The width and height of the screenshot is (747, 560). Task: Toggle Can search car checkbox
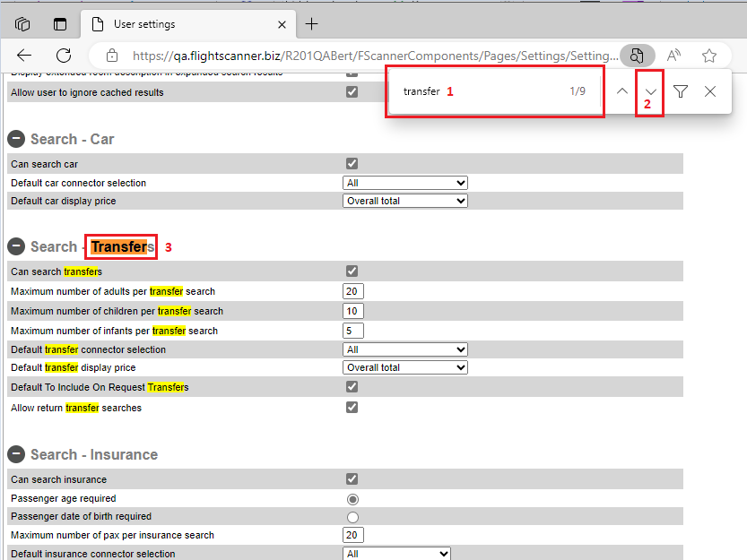(x=352, y=163)
